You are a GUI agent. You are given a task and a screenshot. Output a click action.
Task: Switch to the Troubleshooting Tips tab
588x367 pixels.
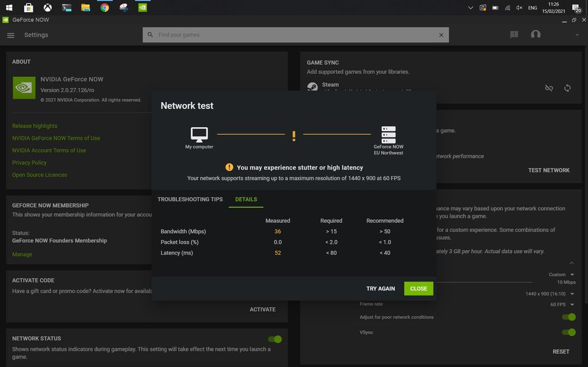pyautogui.click(x=189, y=199)
